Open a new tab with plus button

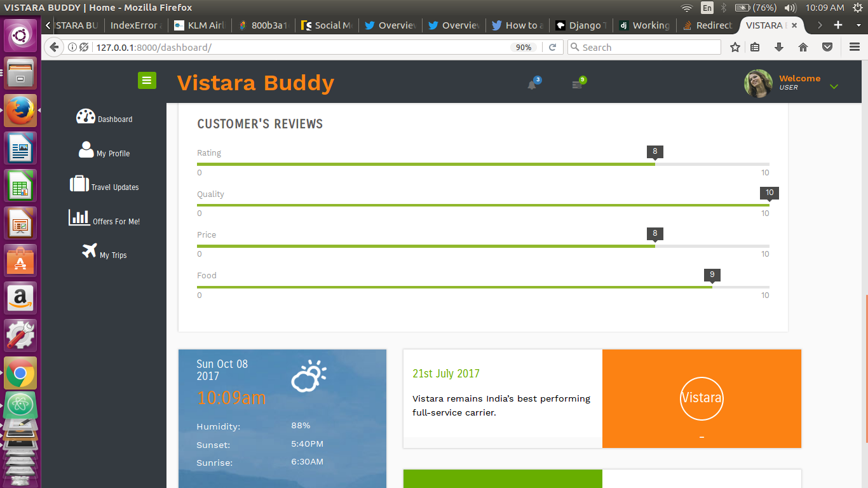(838, 25)
